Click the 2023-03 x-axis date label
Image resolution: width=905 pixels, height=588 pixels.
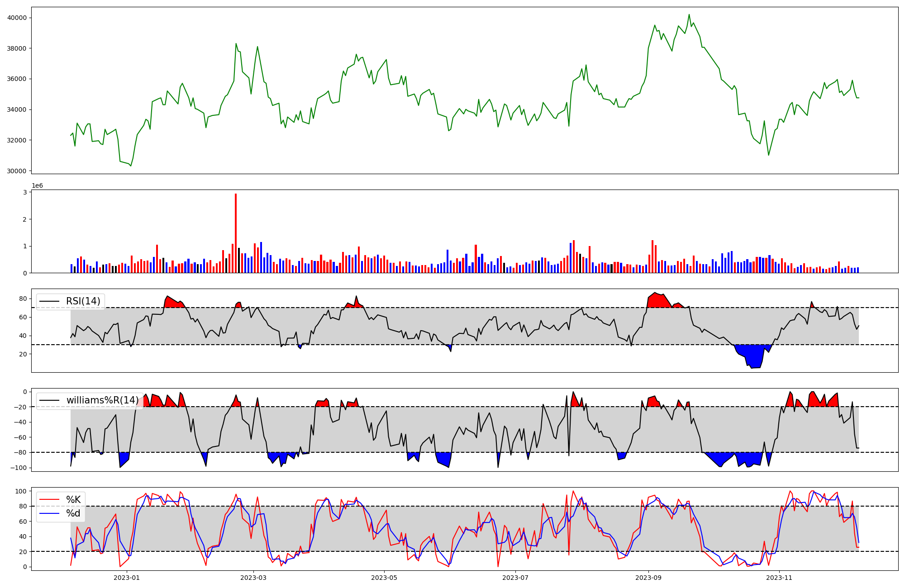tap(253, 578)
